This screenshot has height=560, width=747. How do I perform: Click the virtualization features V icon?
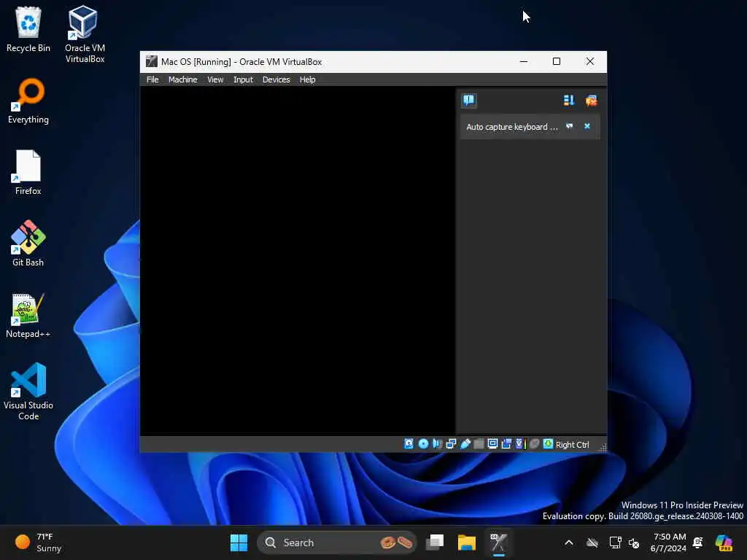click(x=520, y=444)
